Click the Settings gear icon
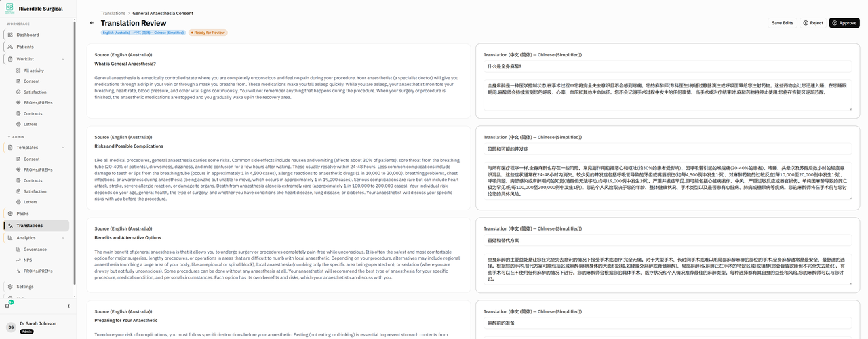The width and height of the screenshot is (868, 339). pos(10,287)
